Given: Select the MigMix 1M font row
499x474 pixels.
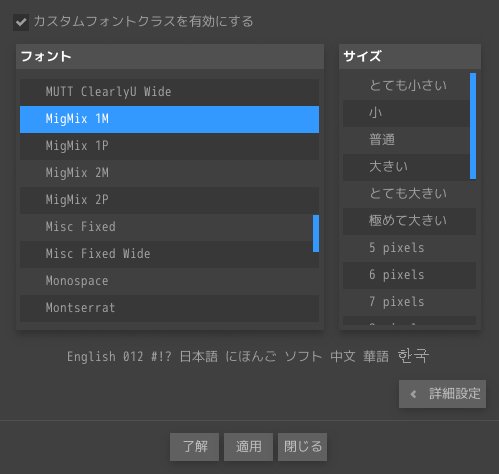Looking at the screenshot, I should [169, 119].
